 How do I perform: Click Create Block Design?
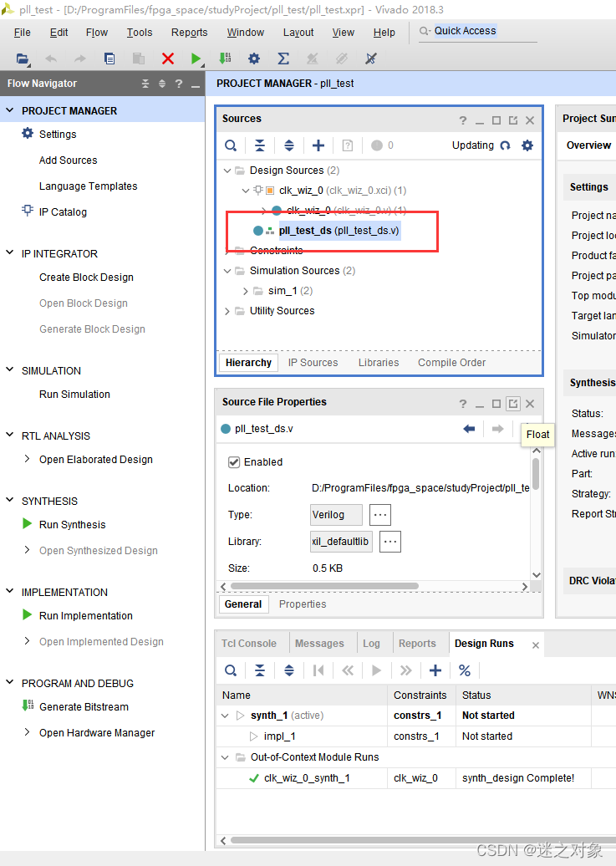86,278
